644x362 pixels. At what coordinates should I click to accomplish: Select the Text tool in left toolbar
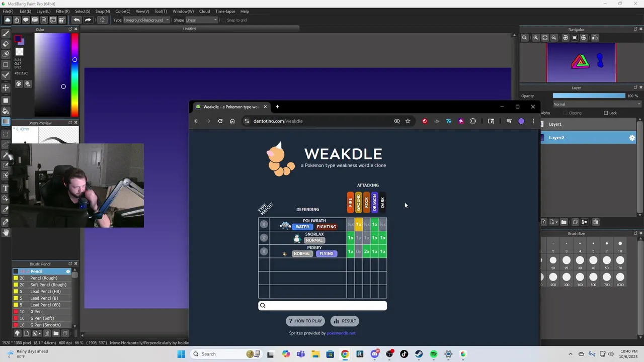(6, 188)
